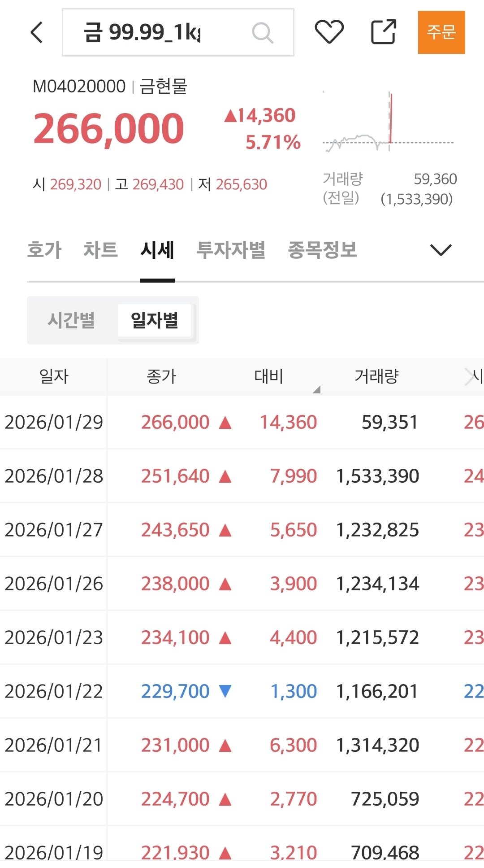Toggle the 대비 column sort triangle

tap(316, 389)
